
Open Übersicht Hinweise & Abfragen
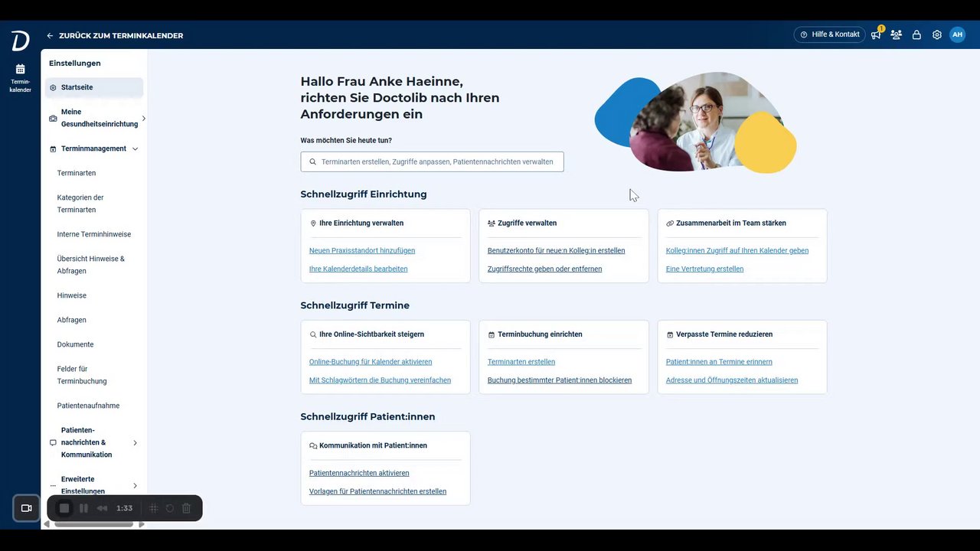tap(91, 265)
